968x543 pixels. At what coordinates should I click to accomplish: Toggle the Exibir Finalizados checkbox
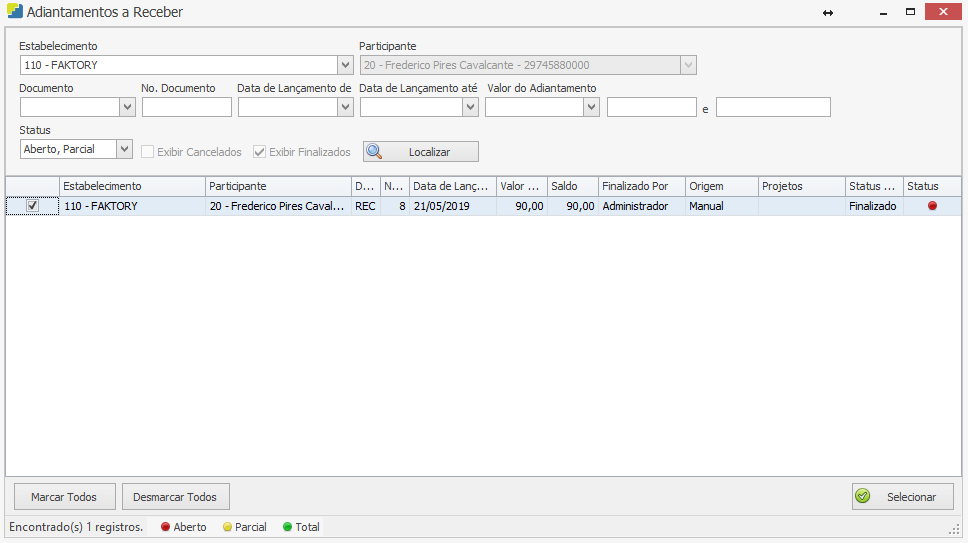[260, 152]
